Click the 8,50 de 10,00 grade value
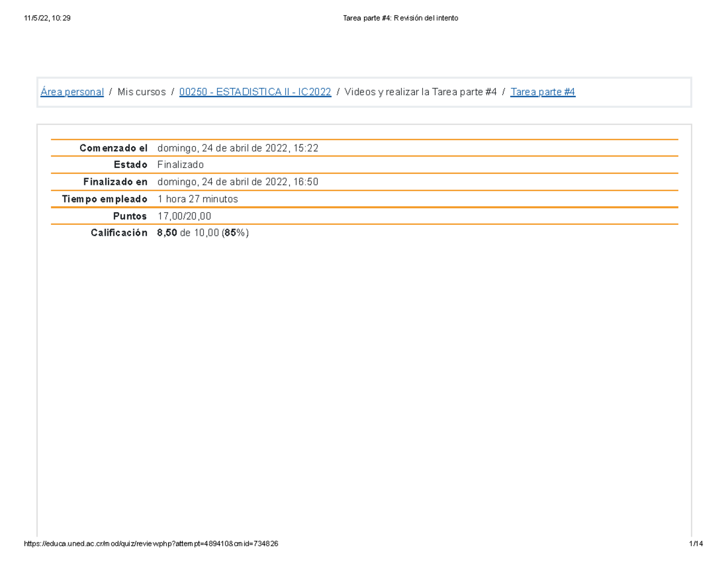The image size is (728, 562). (x=203, y=233)
